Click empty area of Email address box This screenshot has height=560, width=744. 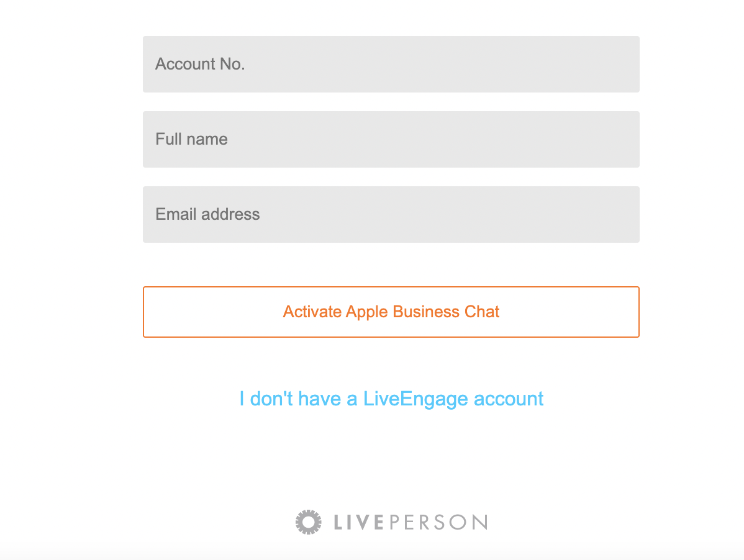[451, 214]
